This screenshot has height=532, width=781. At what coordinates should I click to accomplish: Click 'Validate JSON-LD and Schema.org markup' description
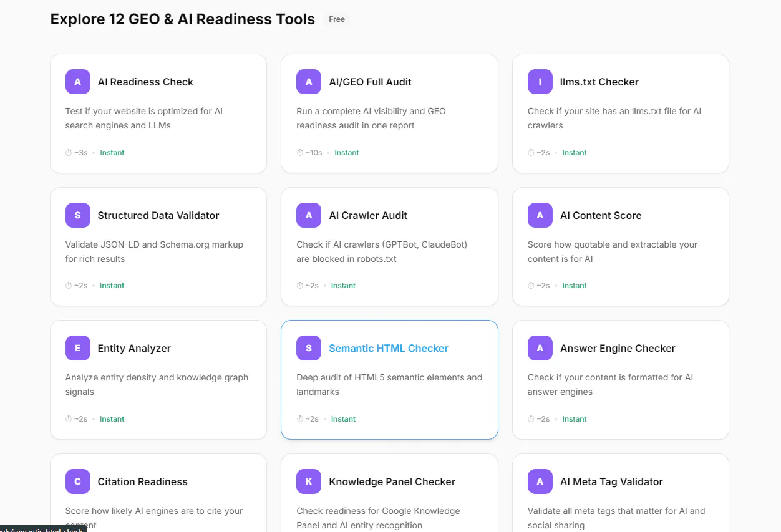tap(154, 252)
